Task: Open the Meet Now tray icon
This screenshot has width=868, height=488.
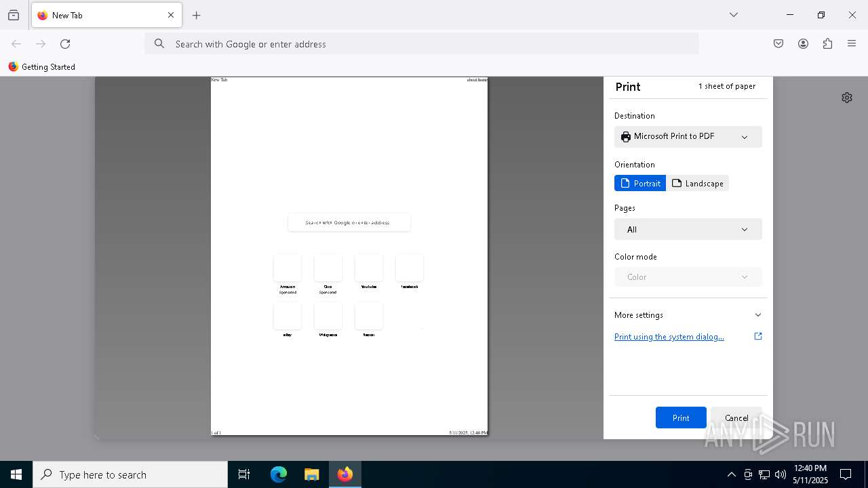Action: [x=748, y=474]
